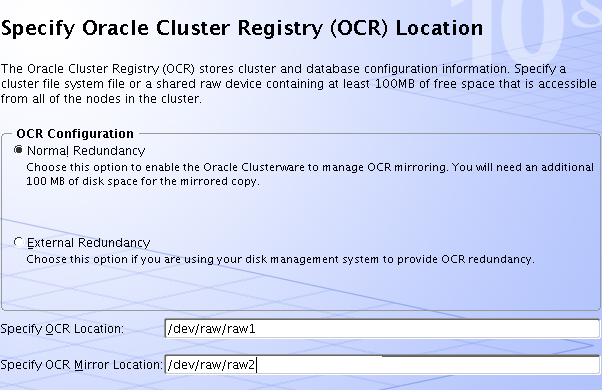
Task: Click the 'OCR Configuration' group title
Action: (x=75, y=134)
